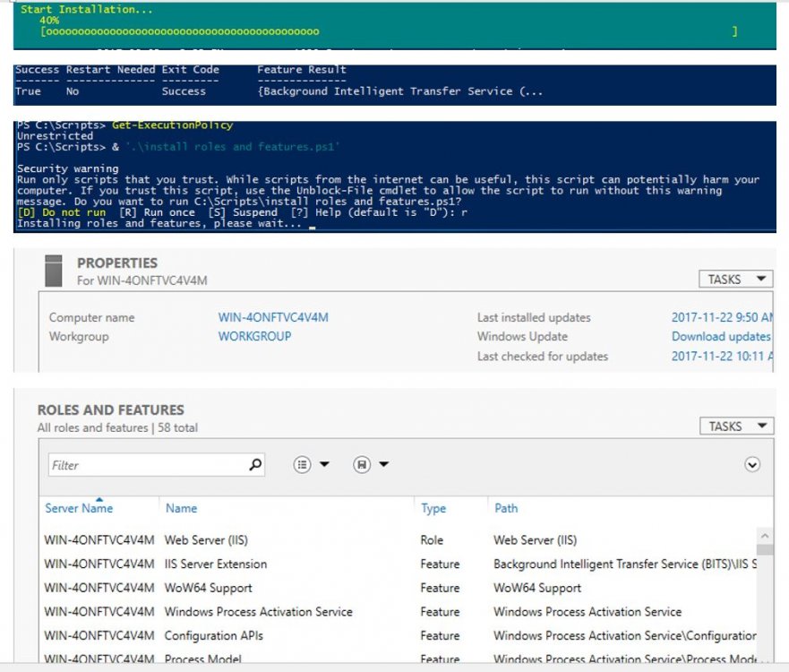
Task: Select the Configuration APIs row name
Action: pos(214,636)
